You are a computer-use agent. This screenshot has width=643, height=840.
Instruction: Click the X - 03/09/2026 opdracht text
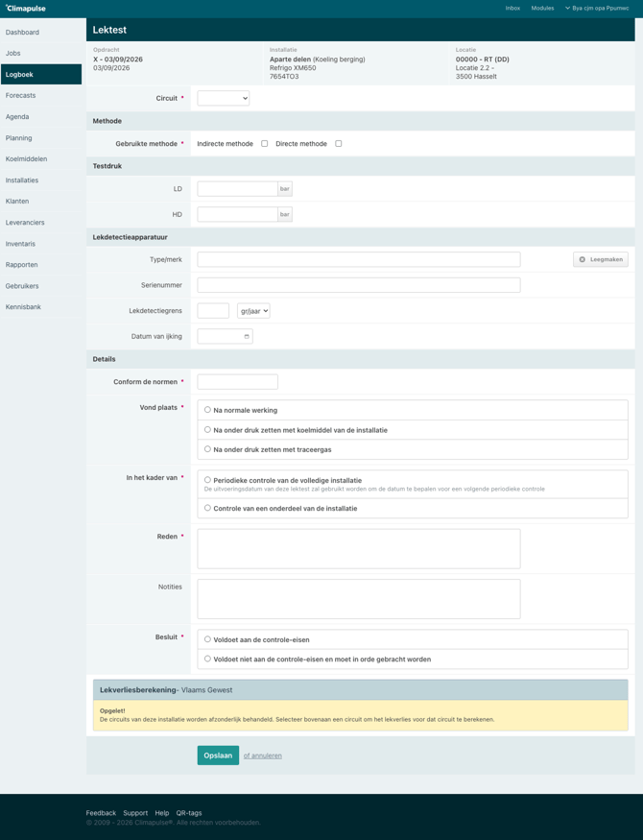(x=118, y=60)
